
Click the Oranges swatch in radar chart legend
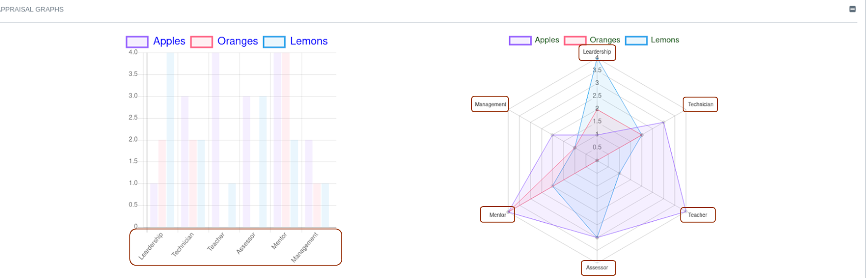pyautogui.click(x=575, y=41)
